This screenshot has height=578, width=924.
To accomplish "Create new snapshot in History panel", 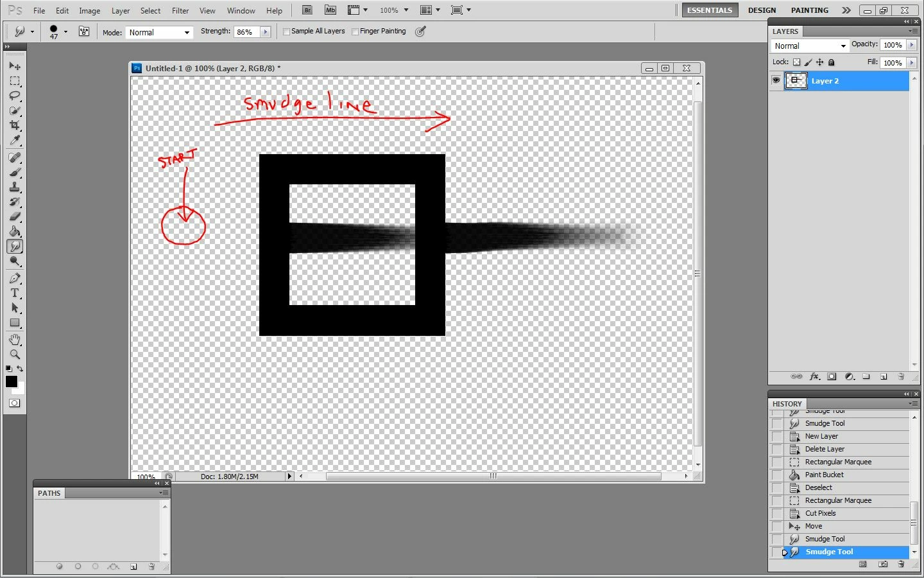I will coord(883,565).
